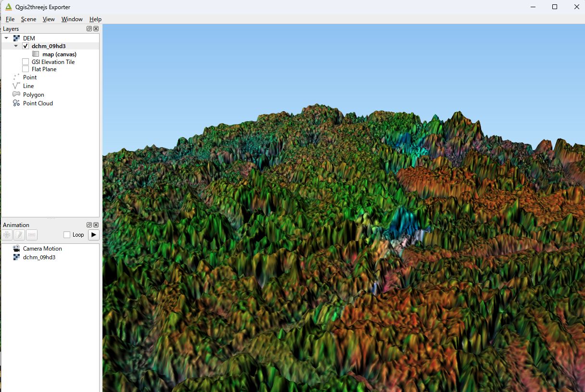Close the Layers panel
This screenshot has width=585, height=392.
point(96,29)
